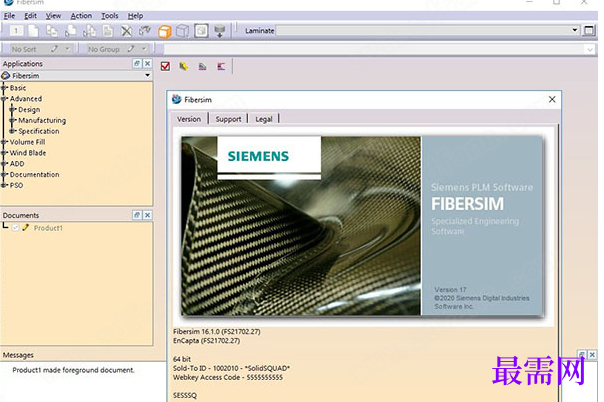
Task: Open the Fibersim application selector dropdown
Action: pyautogui.click(x=147, y=75)
